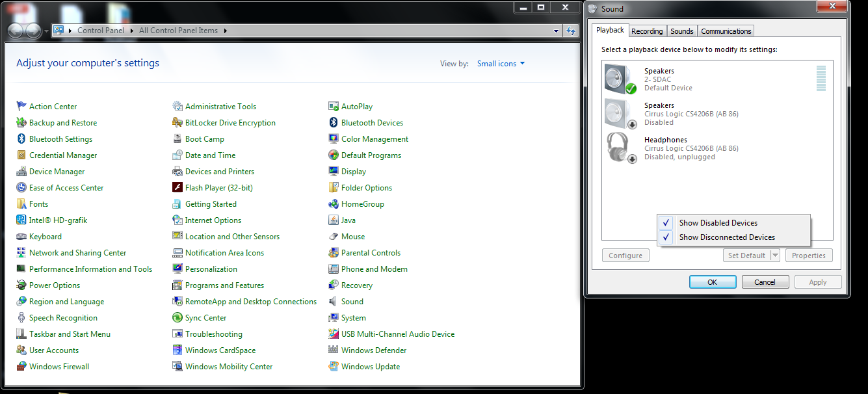Open the recent pages dropdown beside nav buttons

coord(46,31)
